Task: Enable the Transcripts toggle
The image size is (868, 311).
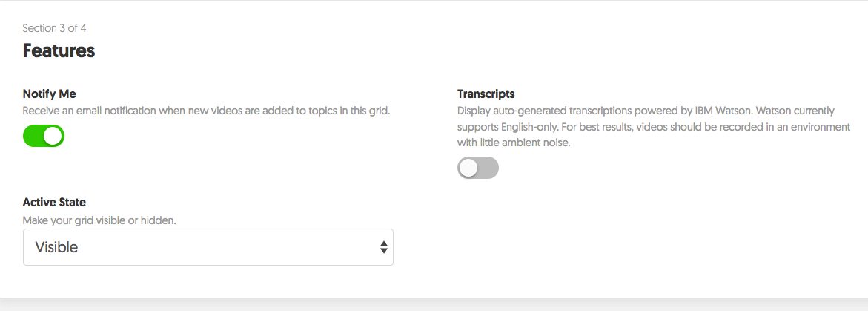Action: (478, 168)
